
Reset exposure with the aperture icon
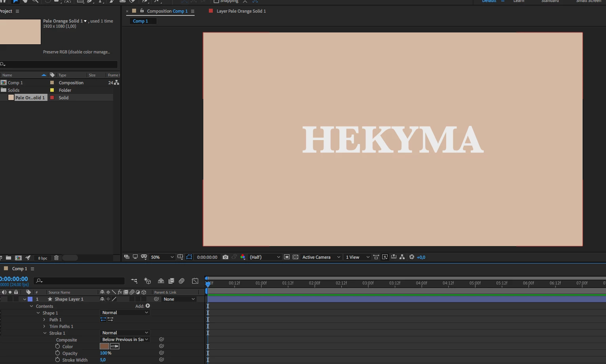tap(412, 257)
